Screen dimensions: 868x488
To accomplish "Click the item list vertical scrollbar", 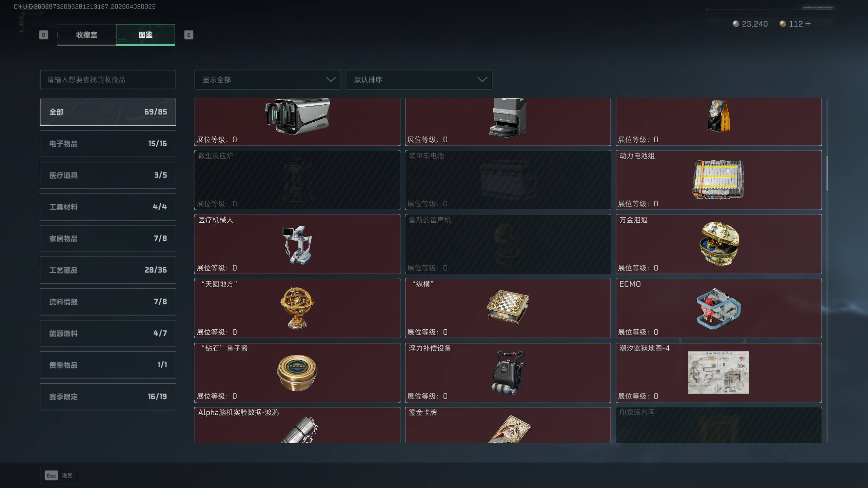I will pyautogui.click(x=827, y=270).
